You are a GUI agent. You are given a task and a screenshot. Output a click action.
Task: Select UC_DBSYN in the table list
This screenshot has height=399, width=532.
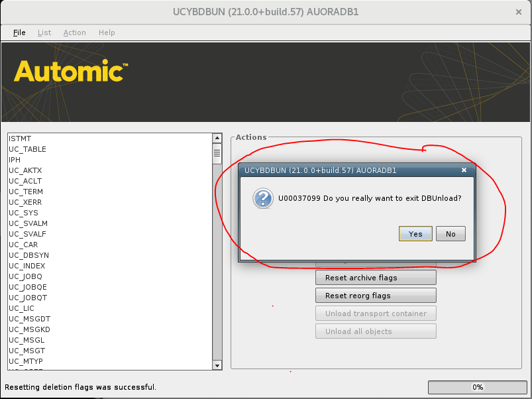(x=110, y=255)
